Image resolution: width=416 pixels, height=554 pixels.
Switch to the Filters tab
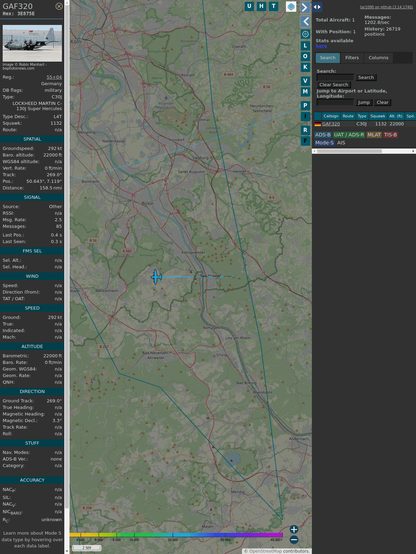[352, 58]
